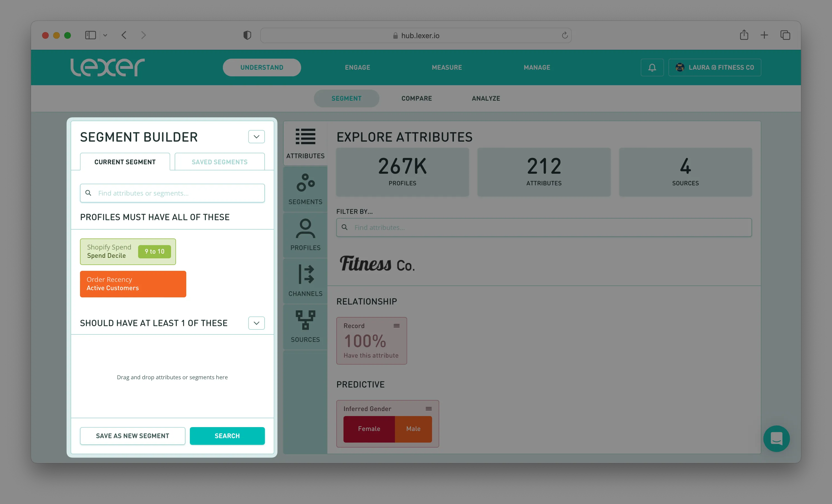Select the Female gender color bar
This screenshot has width=832, height=504.
pos(369,429)
